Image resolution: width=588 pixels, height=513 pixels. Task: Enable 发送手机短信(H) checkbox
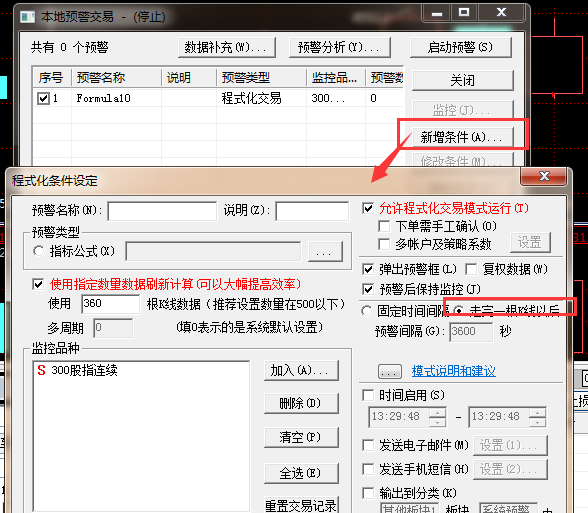pyautogui.click(x=368, y=469)
